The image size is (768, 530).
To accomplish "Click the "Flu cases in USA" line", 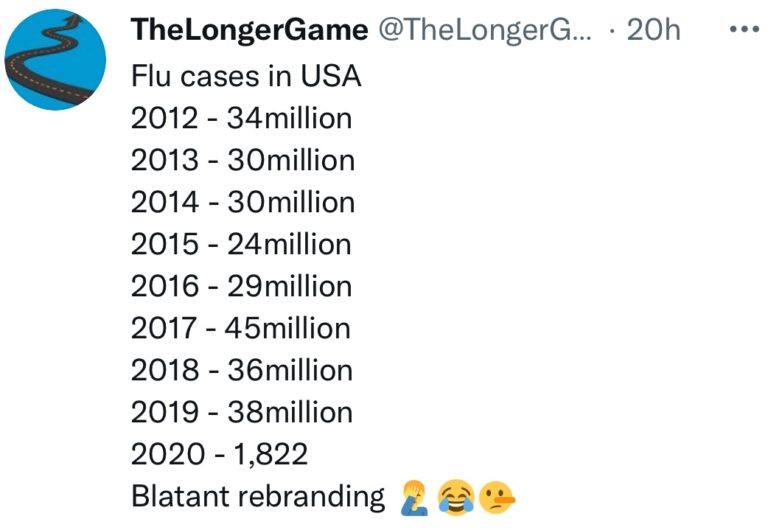I will pyautogui.click(x=245, y=76).
